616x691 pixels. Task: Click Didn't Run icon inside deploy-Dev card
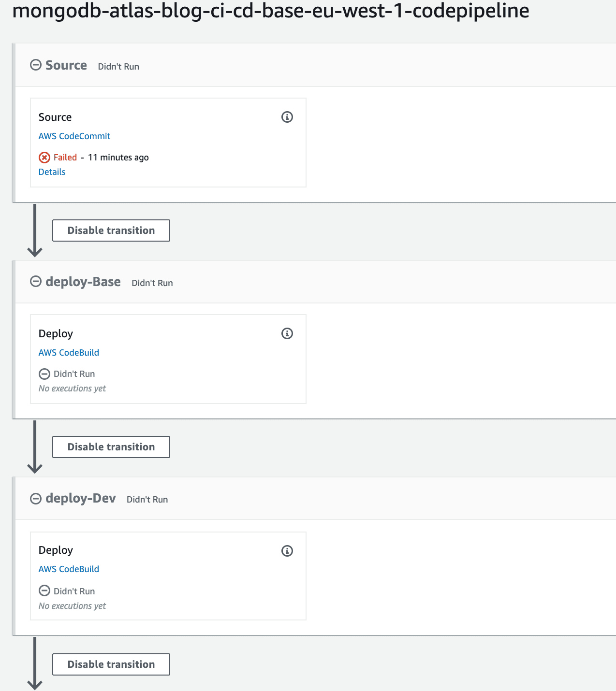click(x=44, y=591)
